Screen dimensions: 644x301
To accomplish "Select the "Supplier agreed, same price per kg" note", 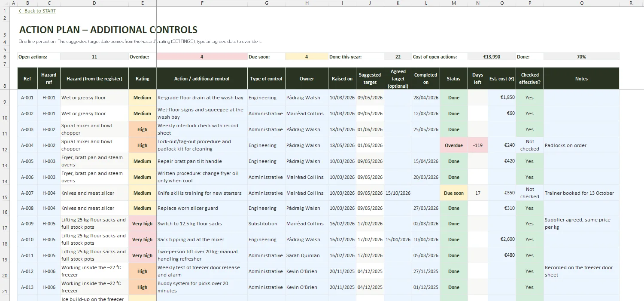I will pyautogui.click(x=581, y=224).
